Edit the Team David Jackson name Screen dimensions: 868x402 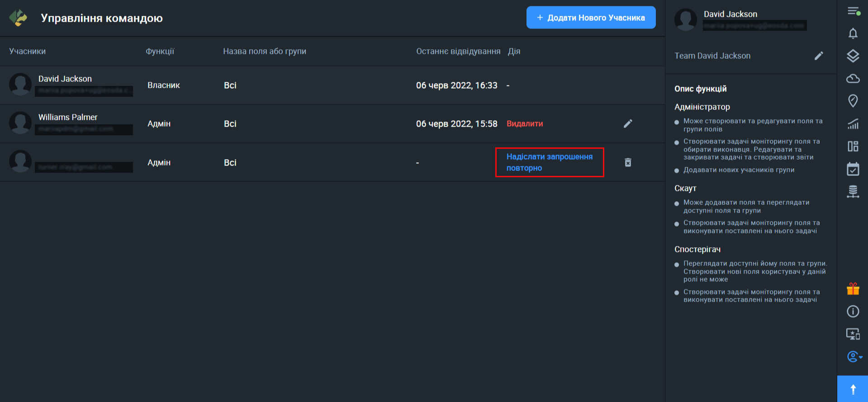(x=819, y=56)
